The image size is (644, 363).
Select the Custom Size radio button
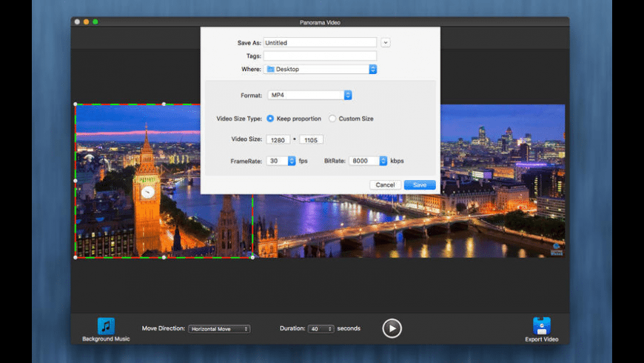(x=332, y=119)
